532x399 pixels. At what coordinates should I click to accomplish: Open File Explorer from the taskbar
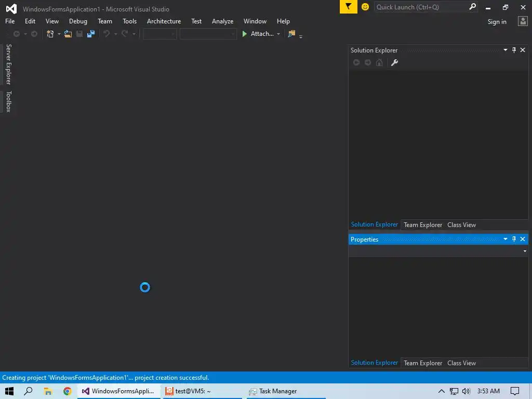click(48, 391)
